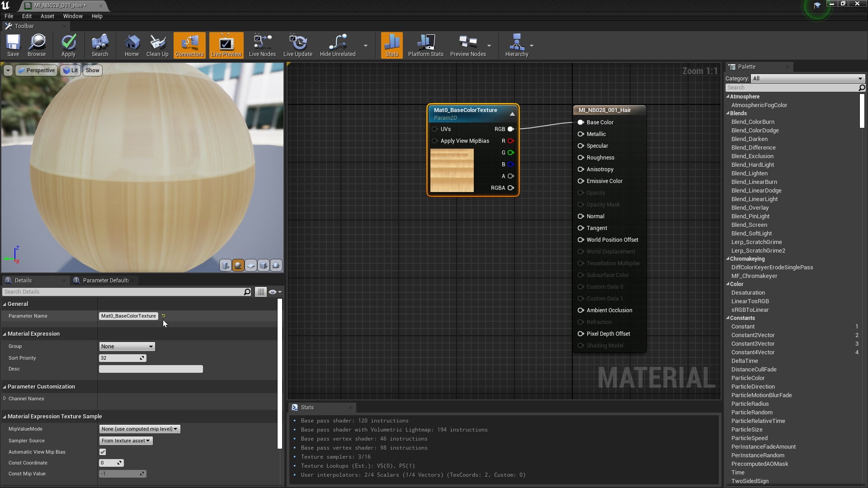Open the Edit menu
The image size is (868, 488).
tap(27, 16)
